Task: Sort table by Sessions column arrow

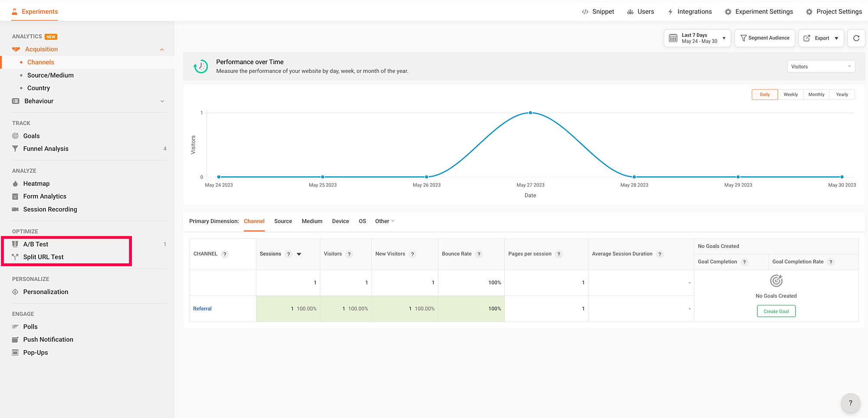Action: (299, 254)
